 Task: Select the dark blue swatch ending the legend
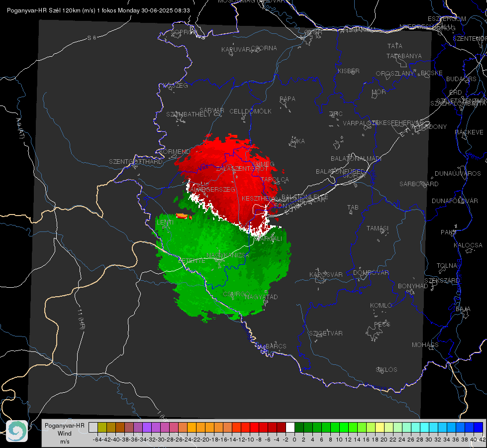pyautogui.click(x=479, y=428)
